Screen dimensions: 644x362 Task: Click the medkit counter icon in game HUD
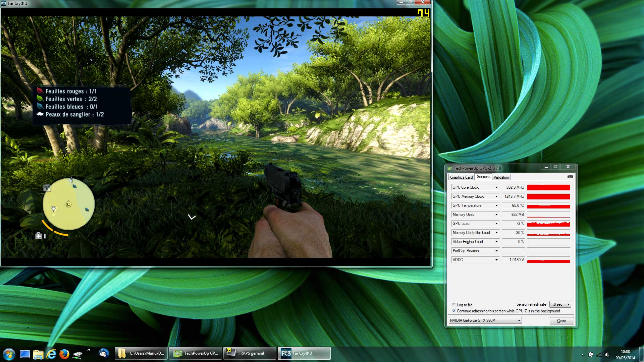pyautogui.click(x=39, y=236)
